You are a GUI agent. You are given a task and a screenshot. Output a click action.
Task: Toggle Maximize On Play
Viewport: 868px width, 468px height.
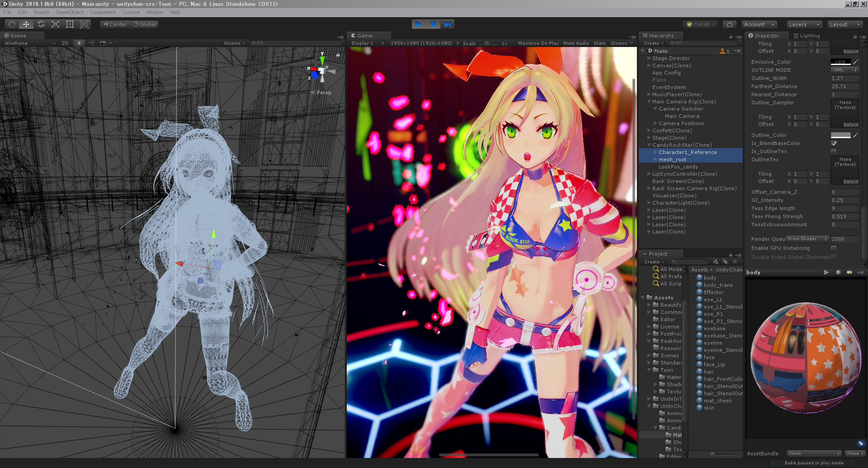538,43
